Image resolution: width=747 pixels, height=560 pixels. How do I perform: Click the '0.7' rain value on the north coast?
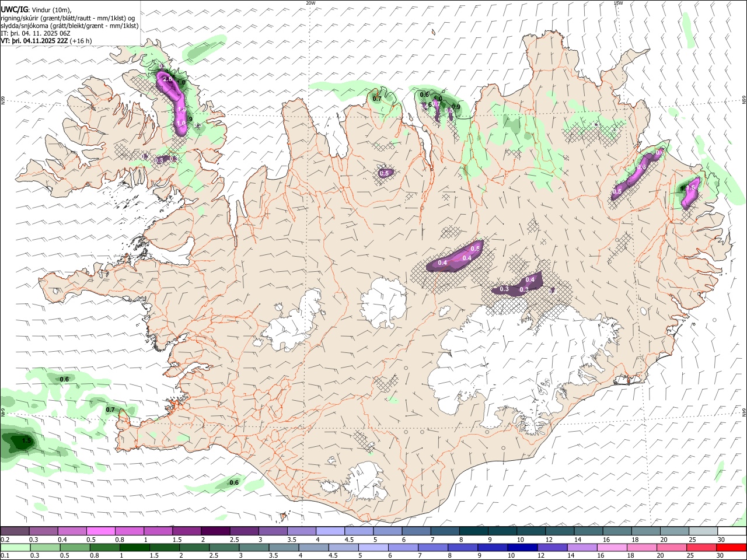click(377, 99)
